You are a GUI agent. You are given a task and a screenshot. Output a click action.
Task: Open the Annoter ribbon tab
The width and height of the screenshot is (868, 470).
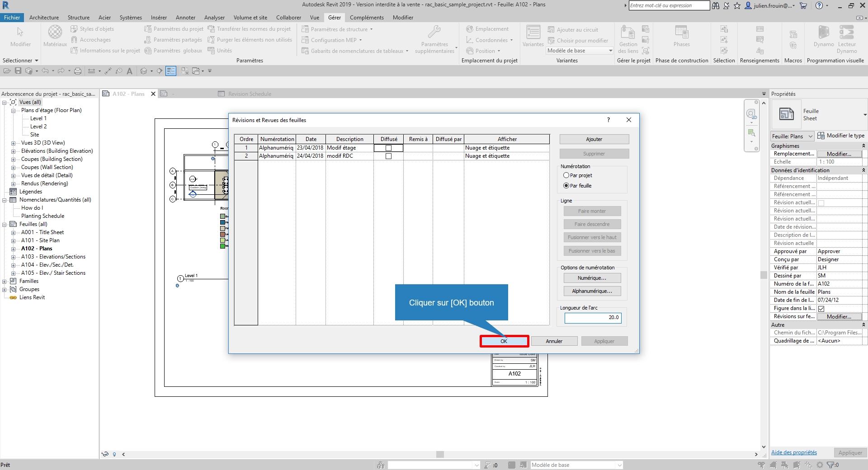(x=185, y=18)
